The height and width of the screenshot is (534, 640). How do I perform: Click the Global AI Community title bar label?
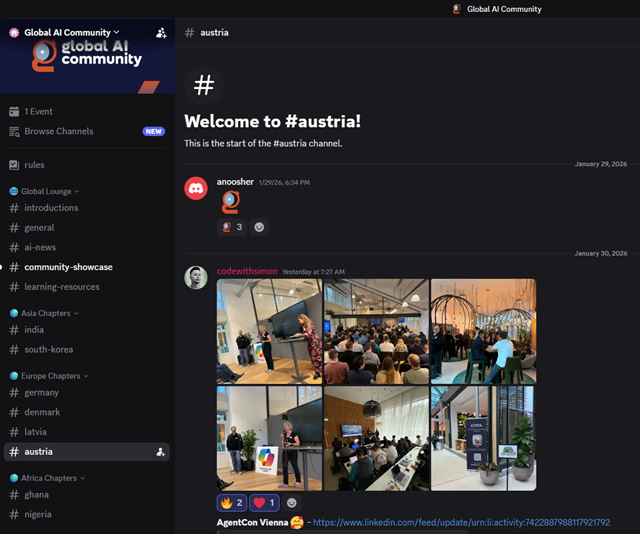pyautogui.click(x=504, y=9)
